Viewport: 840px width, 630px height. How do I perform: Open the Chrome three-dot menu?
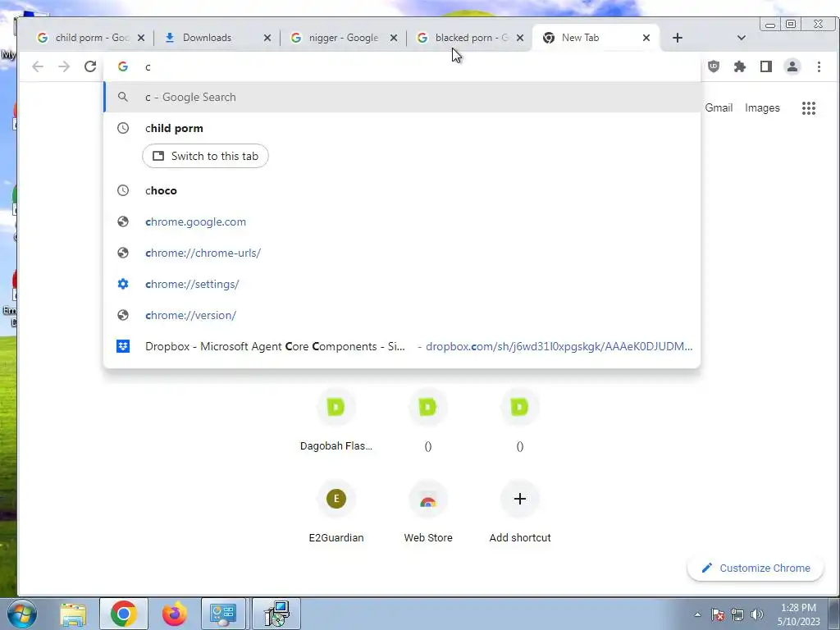coord(819,66)
